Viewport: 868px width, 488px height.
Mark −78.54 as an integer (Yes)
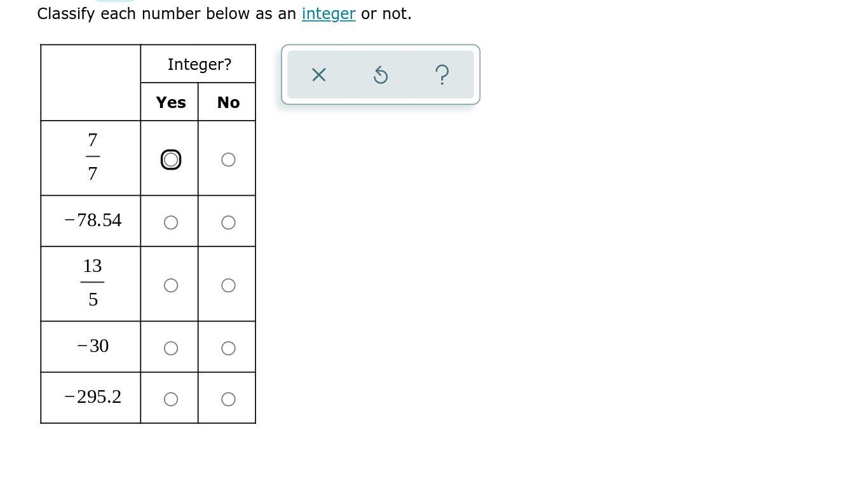[x=171, y=222]
